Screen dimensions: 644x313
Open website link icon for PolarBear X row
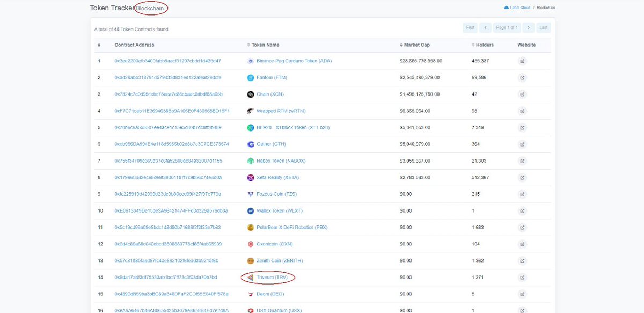click(x=522, y=228)
